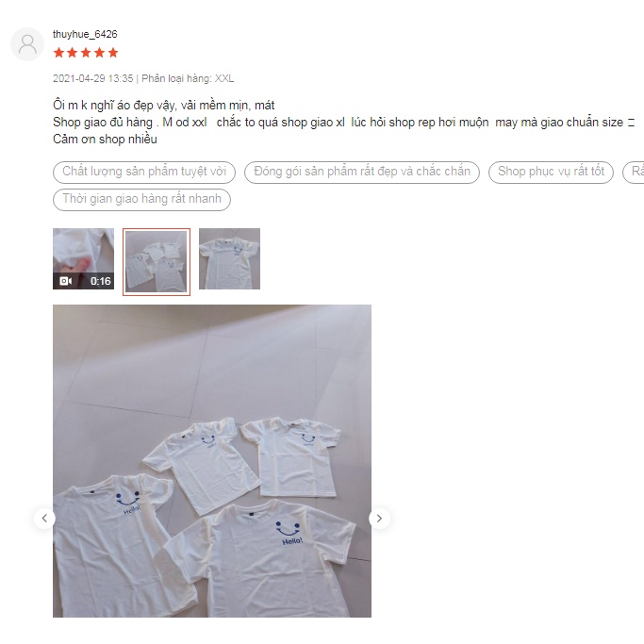Play the 0:16 review video thumbnail
644x644 pixels.
tap(83, 258)
